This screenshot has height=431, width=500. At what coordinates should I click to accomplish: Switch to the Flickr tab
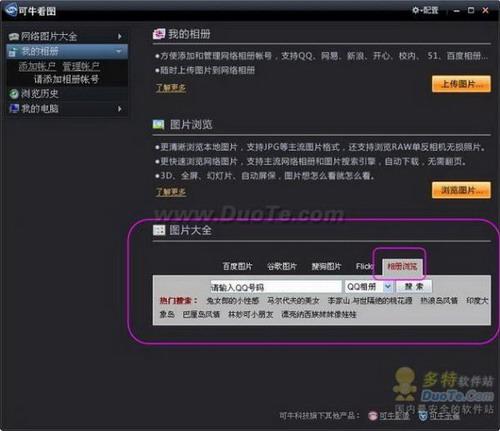[365, 266]
